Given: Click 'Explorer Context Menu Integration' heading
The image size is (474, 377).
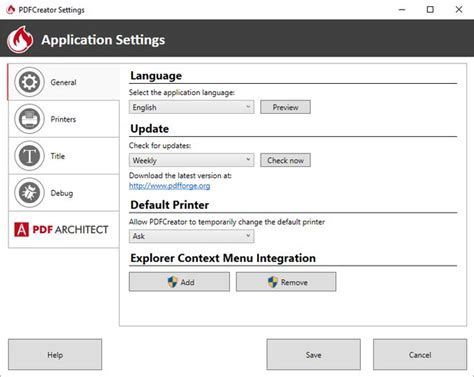Looking at the screenshot, I should [223, 258].
